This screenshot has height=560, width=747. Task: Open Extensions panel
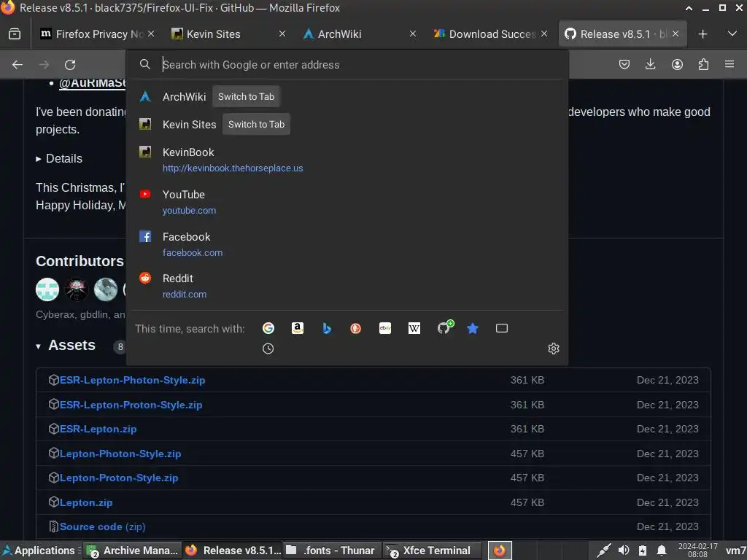click(703, 64)
